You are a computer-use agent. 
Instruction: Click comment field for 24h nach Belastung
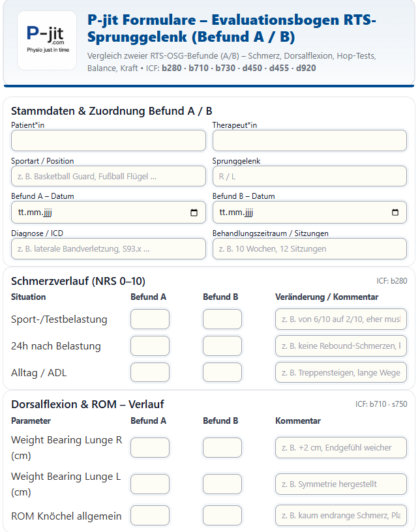click(x=341, y=346)
